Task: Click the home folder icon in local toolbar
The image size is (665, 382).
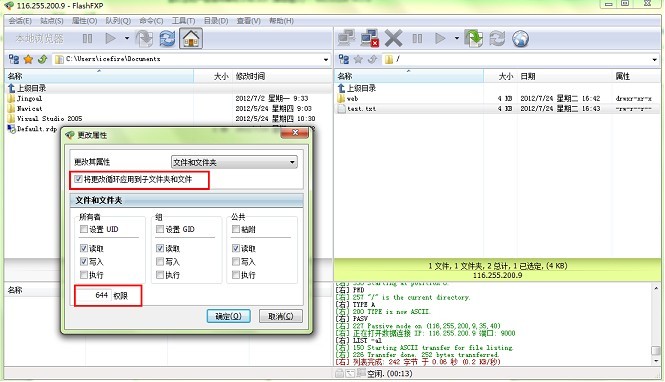Action: [191, 39]
